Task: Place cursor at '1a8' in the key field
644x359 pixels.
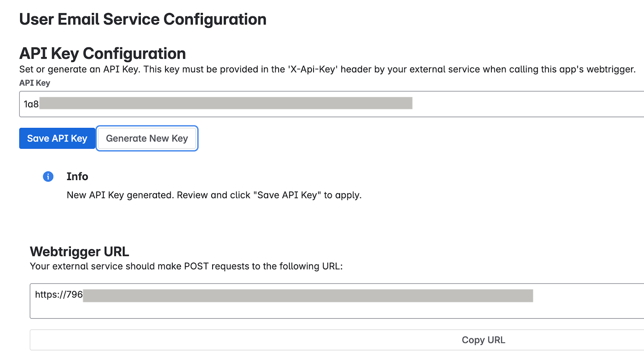Action: [x=31, y=104]
